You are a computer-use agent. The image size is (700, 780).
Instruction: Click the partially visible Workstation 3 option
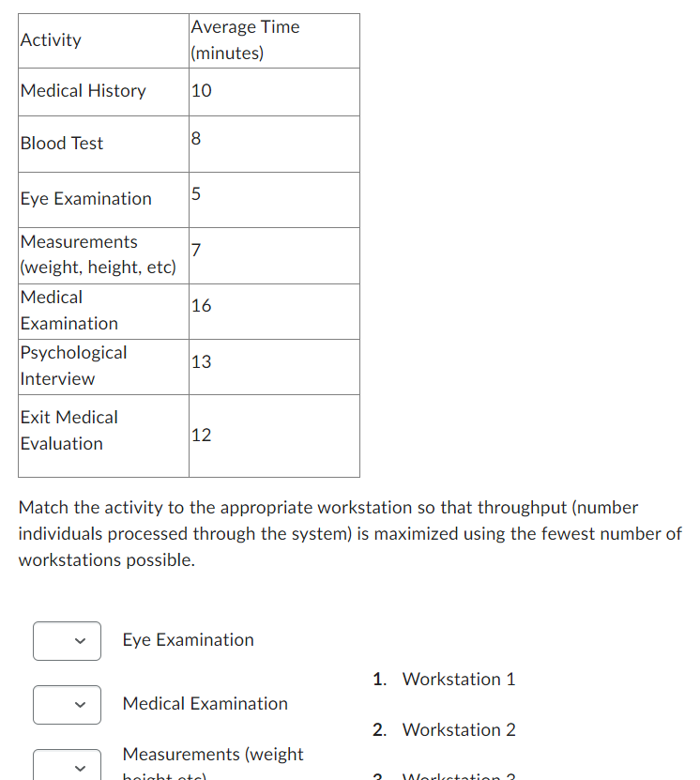tap(459, 776)
